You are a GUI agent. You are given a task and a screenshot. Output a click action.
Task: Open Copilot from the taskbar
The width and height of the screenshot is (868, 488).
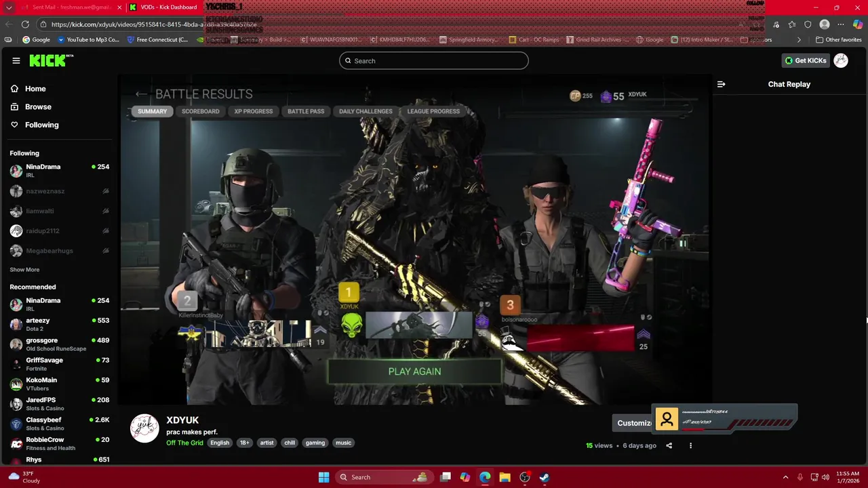pos(465,477)
